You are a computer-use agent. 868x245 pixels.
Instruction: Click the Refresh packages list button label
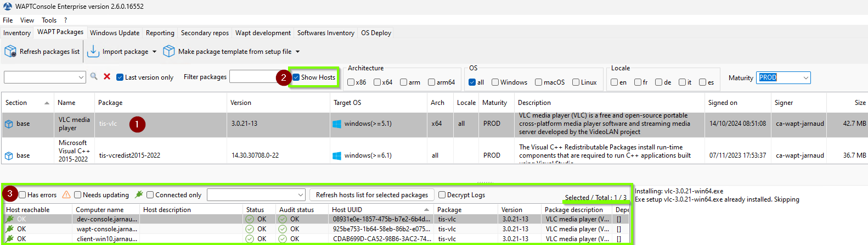click(49, 52)
